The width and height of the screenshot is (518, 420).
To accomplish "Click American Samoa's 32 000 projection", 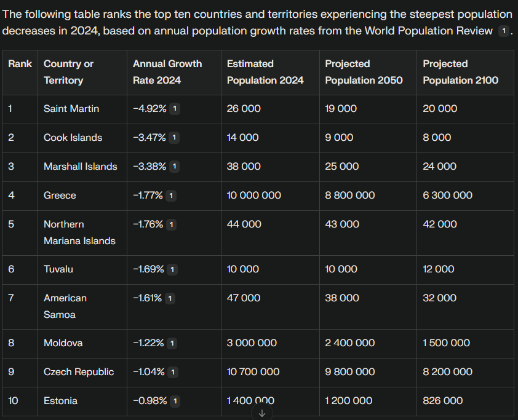I will click(440, 298).
